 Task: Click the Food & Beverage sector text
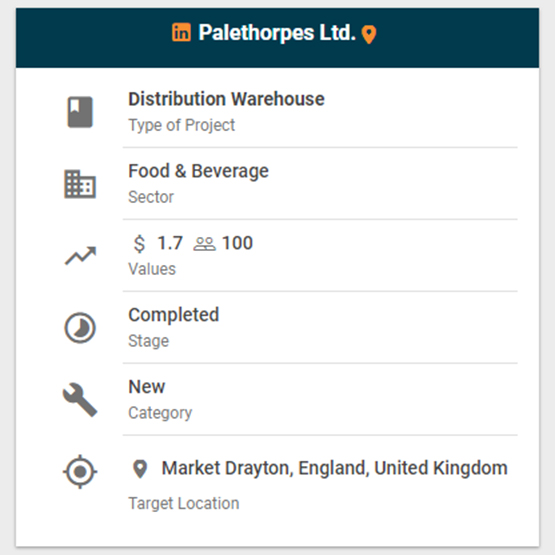coord(199,171)
